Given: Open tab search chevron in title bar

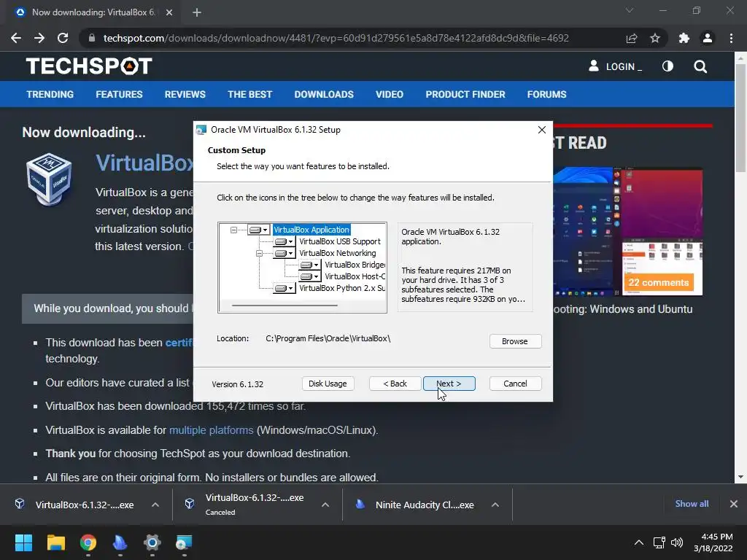Looking at the screenshot, I should click(x=630, y=10).
